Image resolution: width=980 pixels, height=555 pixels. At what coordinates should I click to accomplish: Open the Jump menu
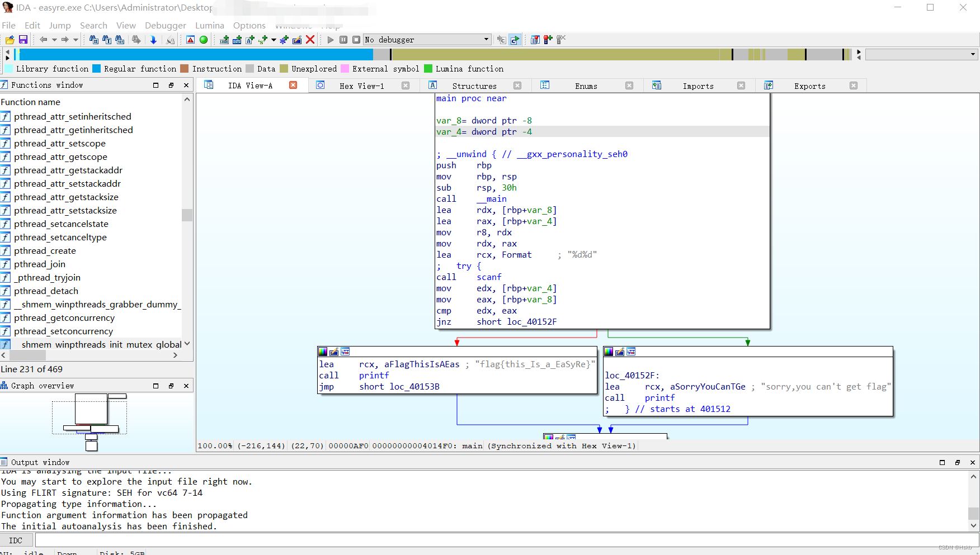[60, 26]
